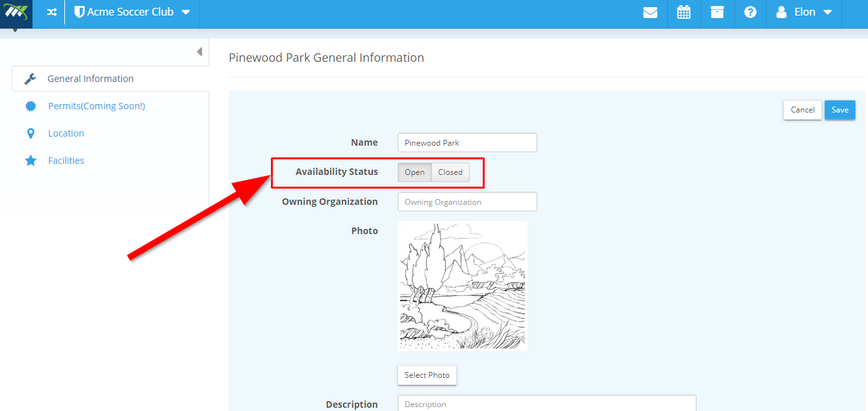Click the Description input field
Image resolution: width=868 pixels, height=411 pixels.
click(x=546, y=403)
